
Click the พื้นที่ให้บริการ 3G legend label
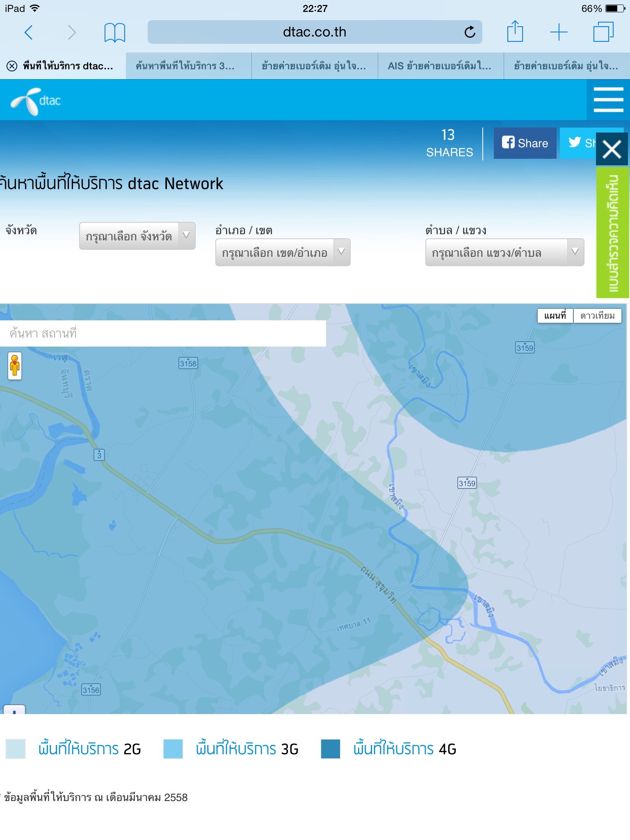tap(247, 749)
